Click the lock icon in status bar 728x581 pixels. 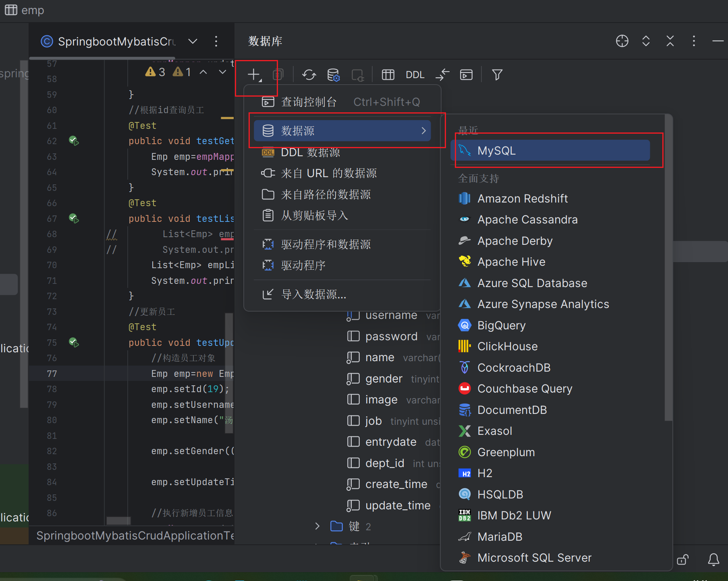pos(683,559)
